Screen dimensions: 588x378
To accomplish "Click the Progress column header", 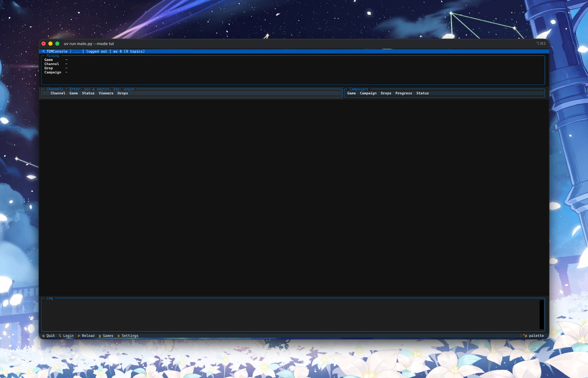I will coord(404,93).
